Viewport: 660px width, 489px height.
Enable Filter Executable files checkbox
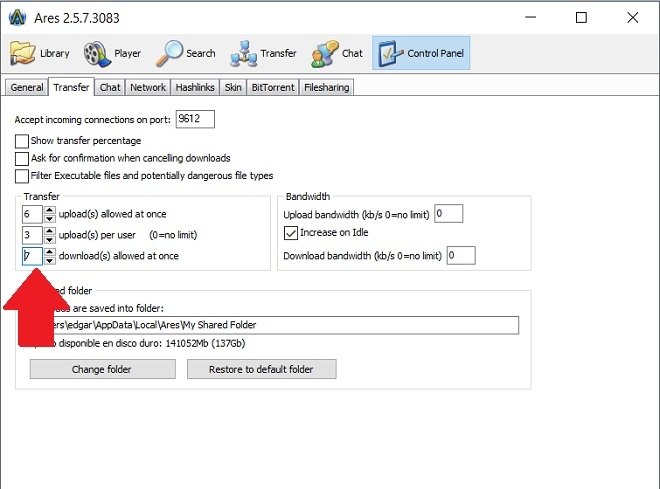click(22, 176)
